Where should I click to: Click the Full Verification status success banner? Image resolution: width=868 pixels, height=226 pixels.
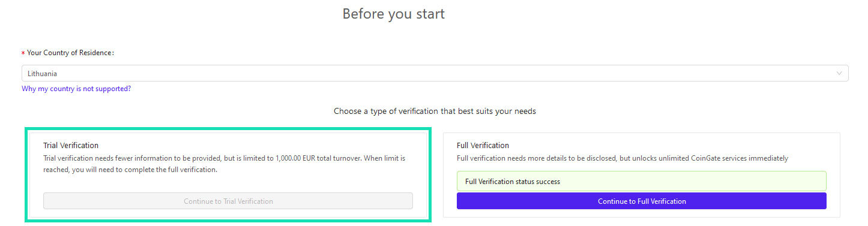[641, 181]
